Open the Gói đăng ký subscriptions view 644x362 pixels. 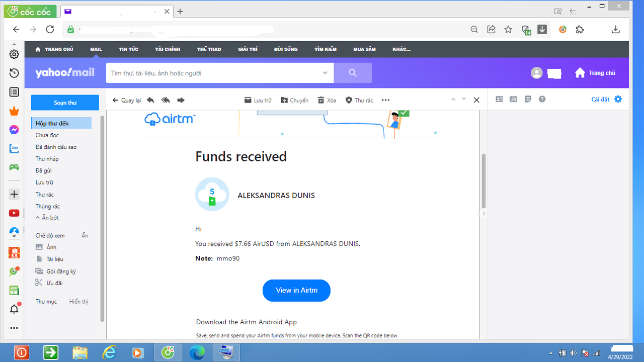55,271
